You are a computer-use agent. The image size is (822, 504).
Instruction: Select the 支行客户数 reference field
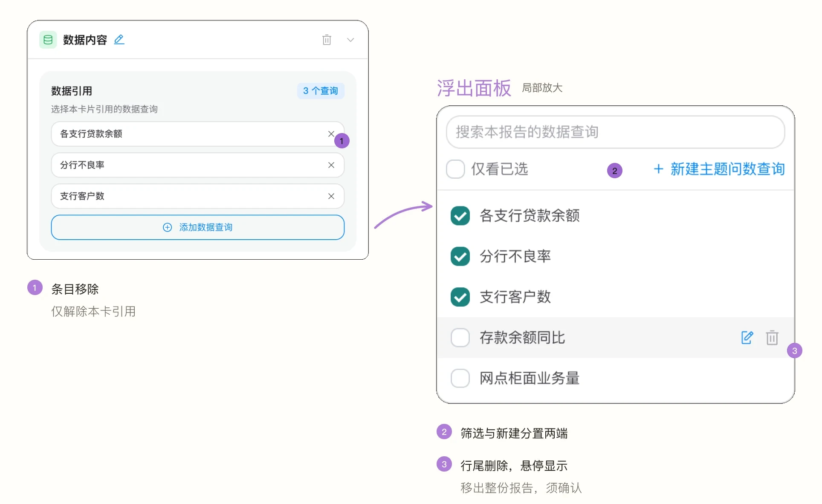click(x=198, y=196)
